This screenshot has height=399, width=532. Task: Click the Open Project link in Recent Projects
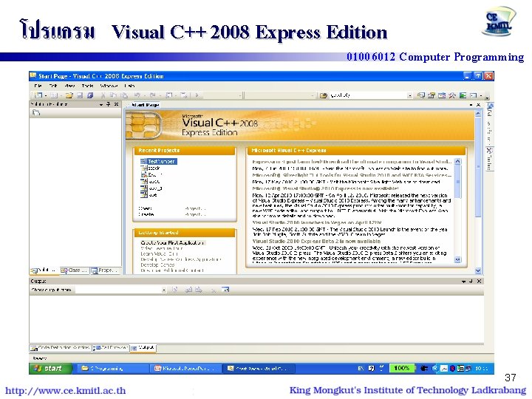pyautogui.click(x=195, y=208)
